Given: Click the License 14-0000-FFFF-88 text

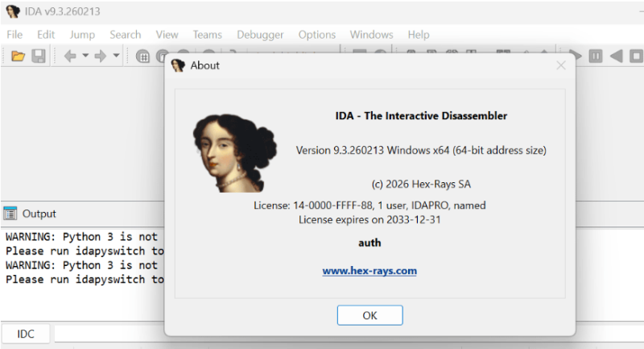Looking at the screenshot, I should coord(369,205).
